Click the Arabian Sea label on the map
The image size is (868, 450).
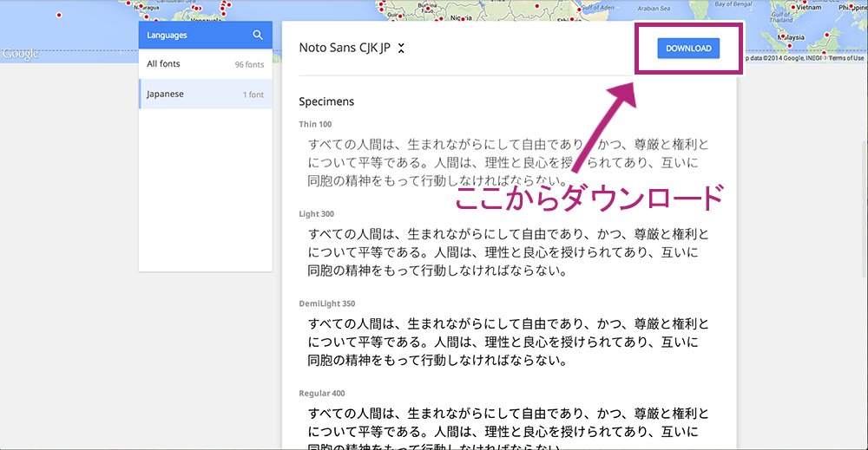[654, 9]
